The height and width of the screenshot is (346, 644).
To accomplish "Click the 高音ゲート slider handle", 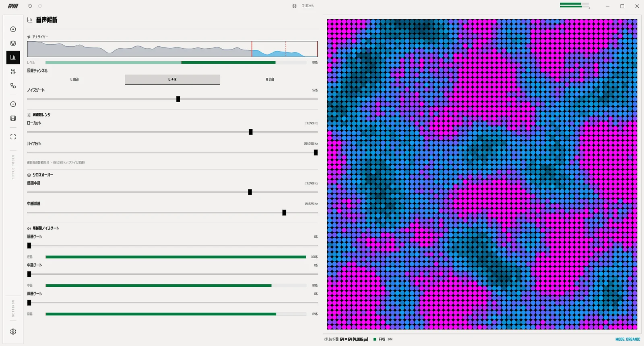I will [x=29, y=302].
